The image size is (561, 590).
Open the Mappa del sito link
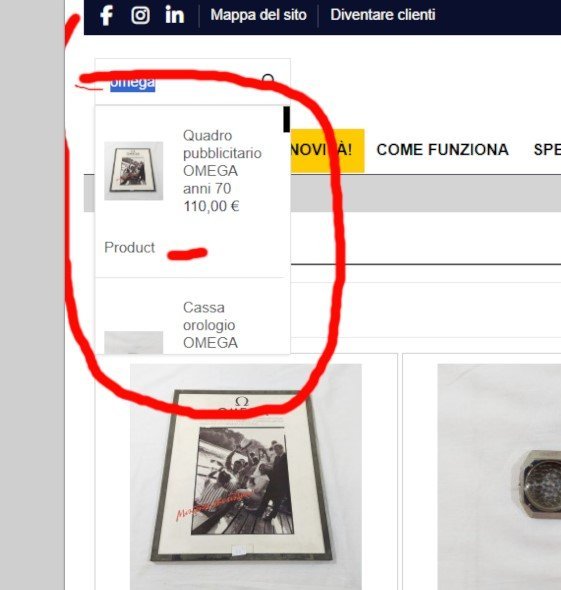[258, 15]
